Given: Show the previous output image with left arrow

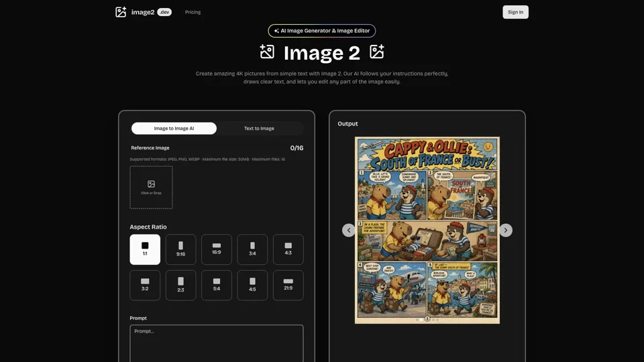Looking at the screenshot, I should (349, 230).
